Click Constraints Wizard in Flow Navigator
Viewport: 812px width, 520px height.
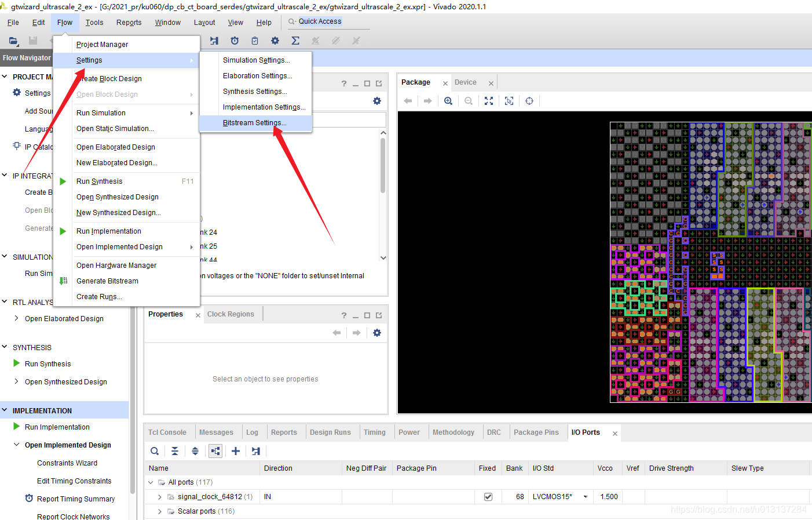[x=67, y=463]
